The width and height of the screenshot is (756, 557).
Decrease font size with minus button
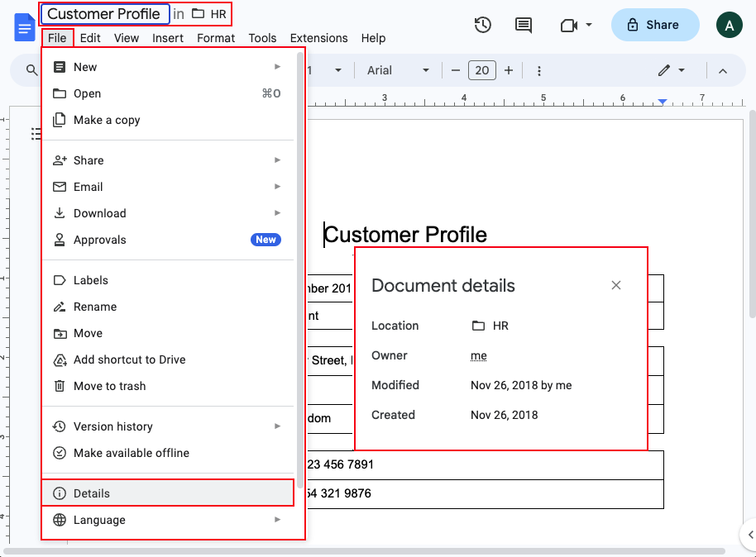pos(455,70)
